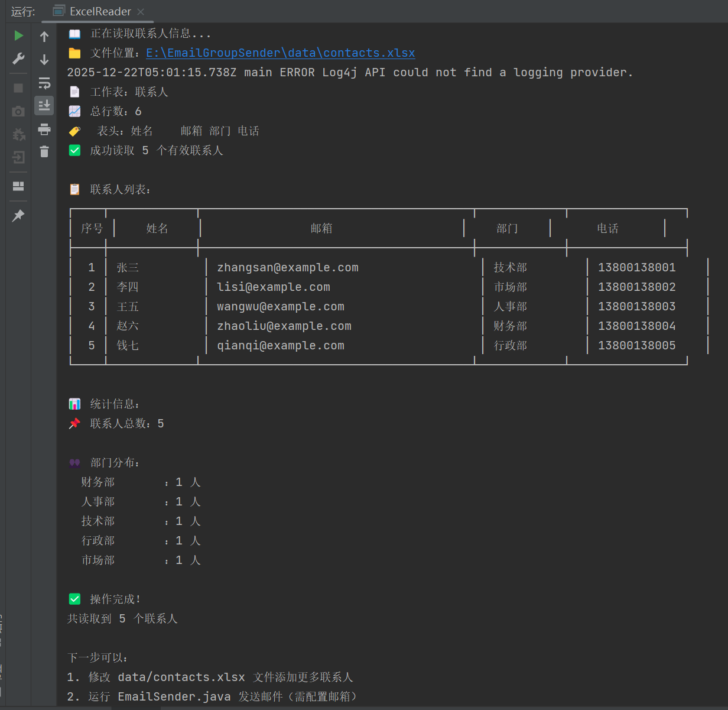The height and width of the screenshot is (710, 728).
Task: Click the name '李四' in the table
Action: 128,287
